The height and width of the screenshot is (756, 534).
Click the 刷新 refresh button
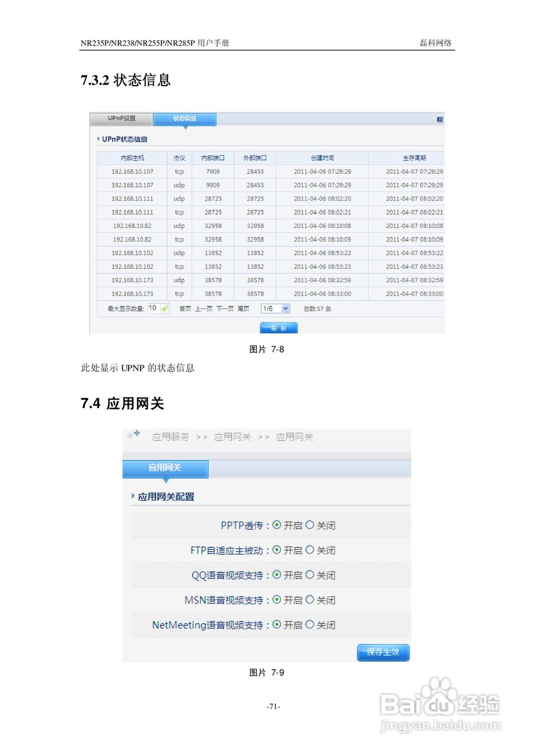278,328
